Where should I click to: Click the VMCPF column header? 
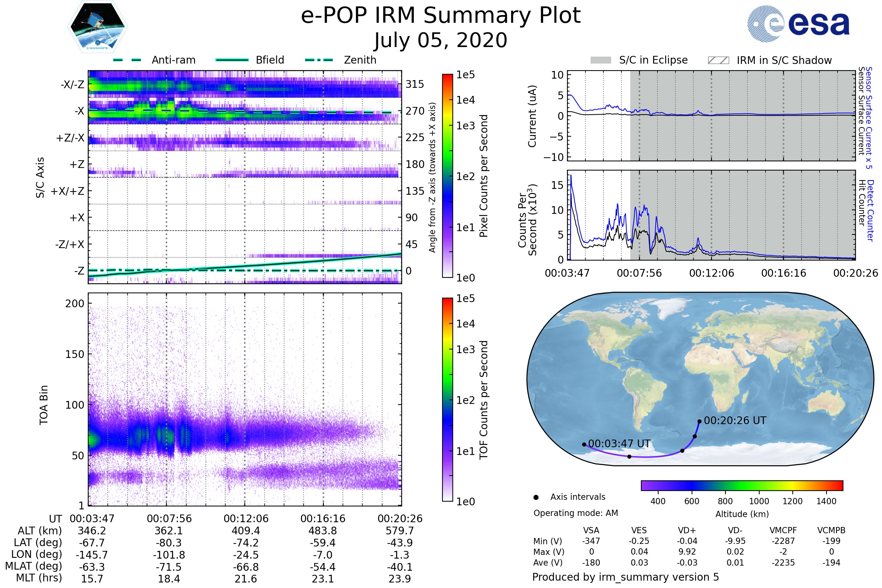coord(783,530)
